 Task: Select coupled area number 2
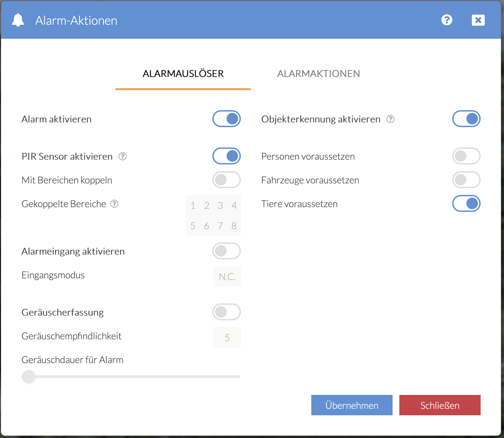pyautogui.click(x=207, y=205)
